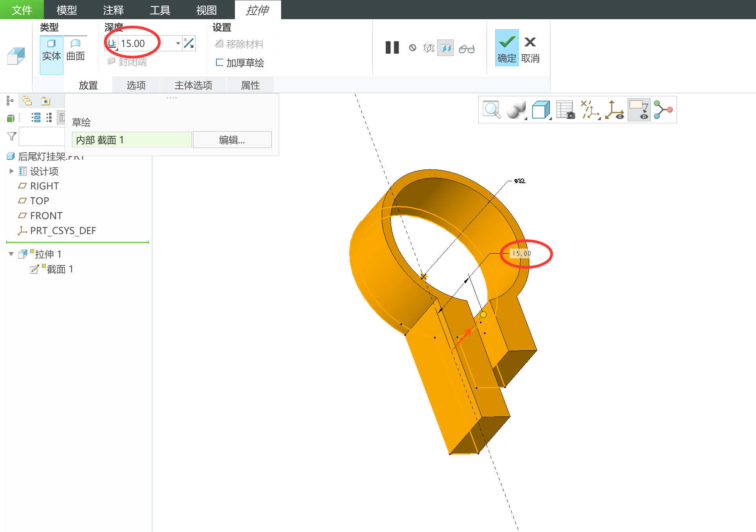The image size is (756, 532).
Task: Expand the 设计项 tree node
Action: point(11,171)
